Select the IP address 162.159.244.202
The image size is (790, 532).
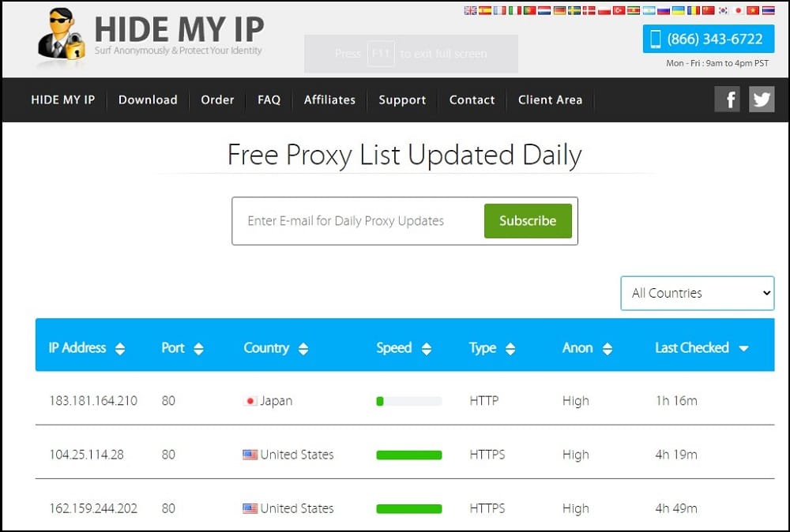93,508
